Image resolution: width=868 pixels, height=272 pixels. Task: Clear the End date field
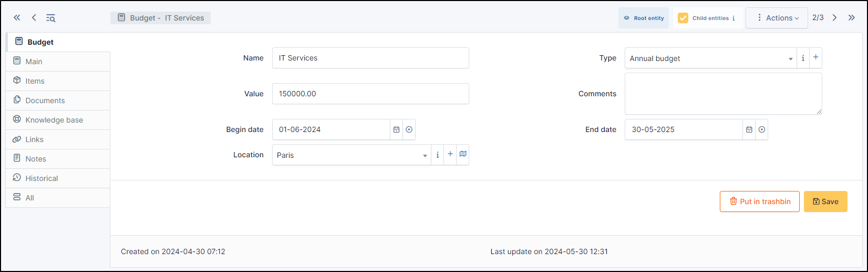tap(762, 129)
